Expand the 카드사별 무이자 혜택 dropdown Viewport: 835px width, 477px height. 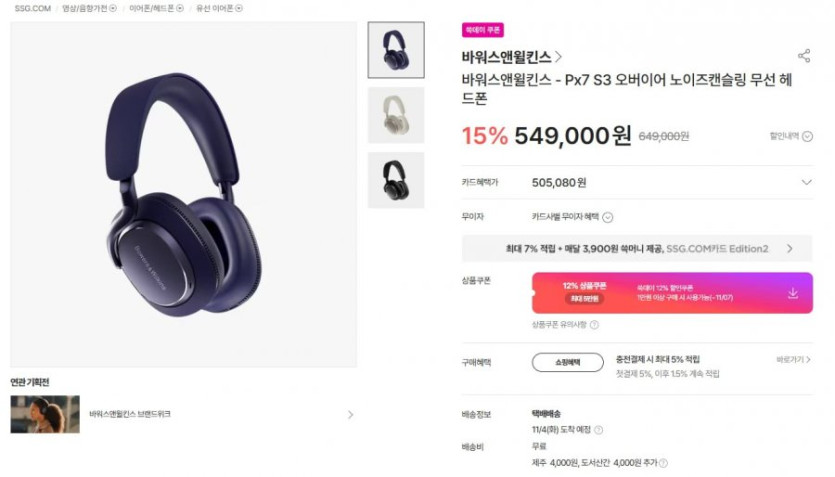pos(608,217)
